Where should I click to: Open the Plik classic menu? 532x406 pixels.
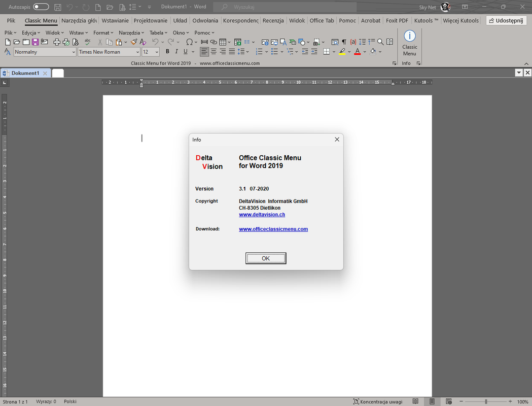click(x=10, y=32)
